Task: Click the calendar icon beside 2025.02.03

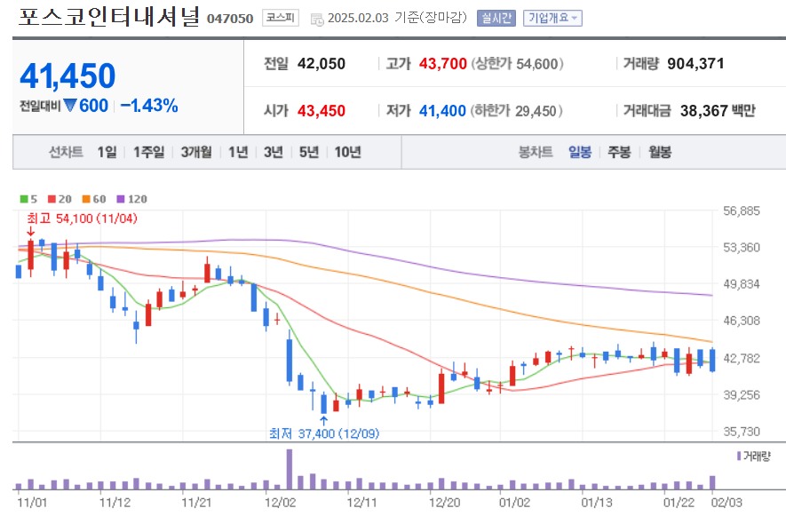Action: click(317, 20)
